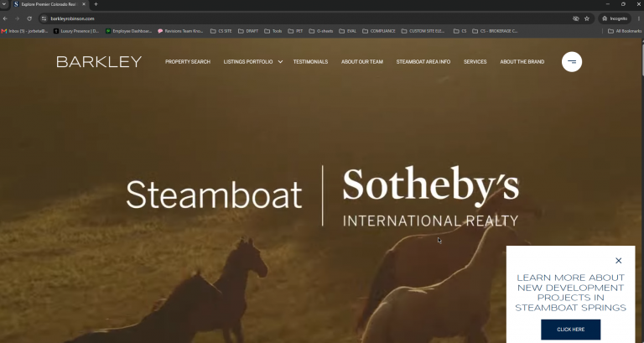Open the Services page
Image resolution: width=644 pixels, height=343 pixels.
pos(475,61)
